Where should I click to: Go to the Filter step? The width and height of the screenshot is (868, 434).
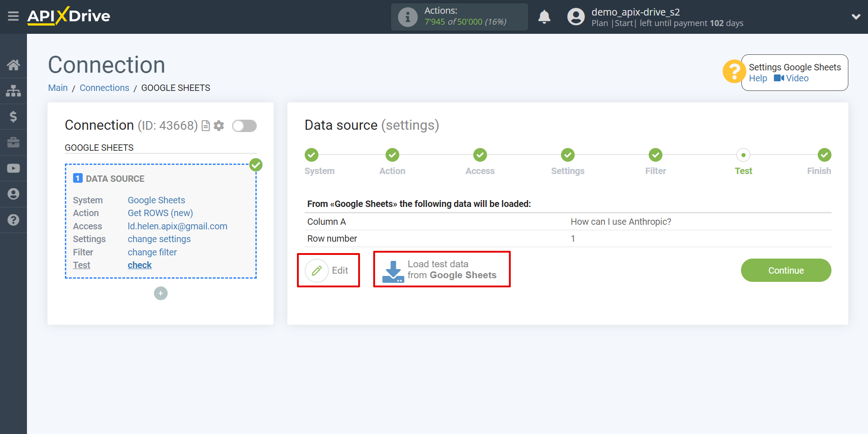656,155
